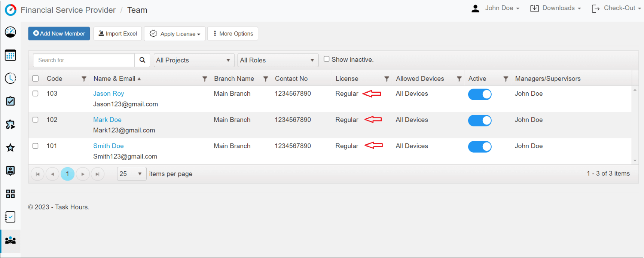Open Jason Roy's member profile link
The image size is (644, 258).
click(109, 93)
